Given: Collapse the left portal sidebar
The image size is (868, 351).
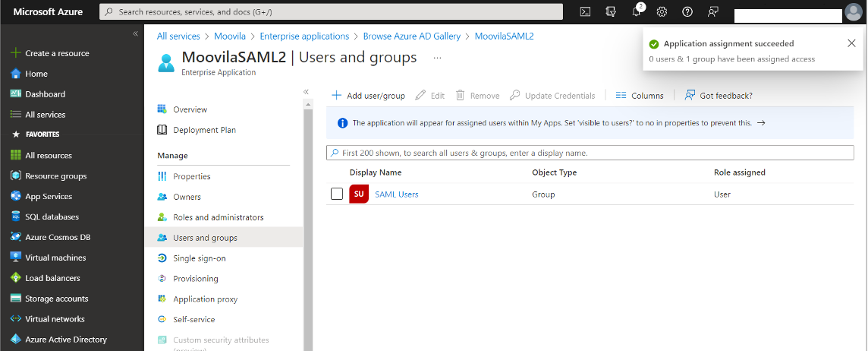Looking at the screenshot, I should point(135,33).
